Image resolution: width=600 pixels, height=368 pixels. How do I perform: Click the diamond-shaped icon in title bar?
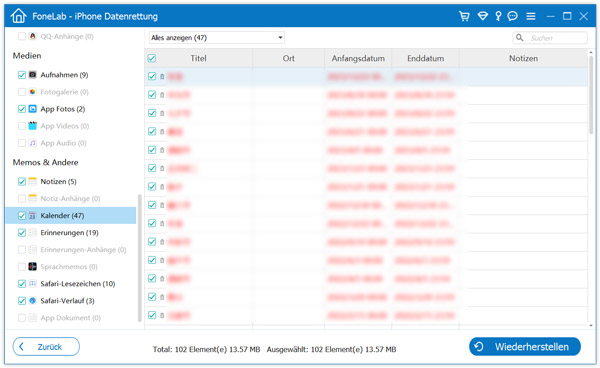pyautogui.click(x=483, y=16)
